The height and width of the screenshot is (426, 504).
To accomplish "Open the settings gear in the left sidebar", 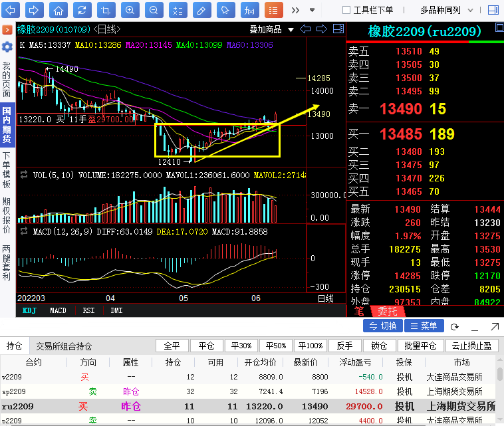I will [7, 47].
